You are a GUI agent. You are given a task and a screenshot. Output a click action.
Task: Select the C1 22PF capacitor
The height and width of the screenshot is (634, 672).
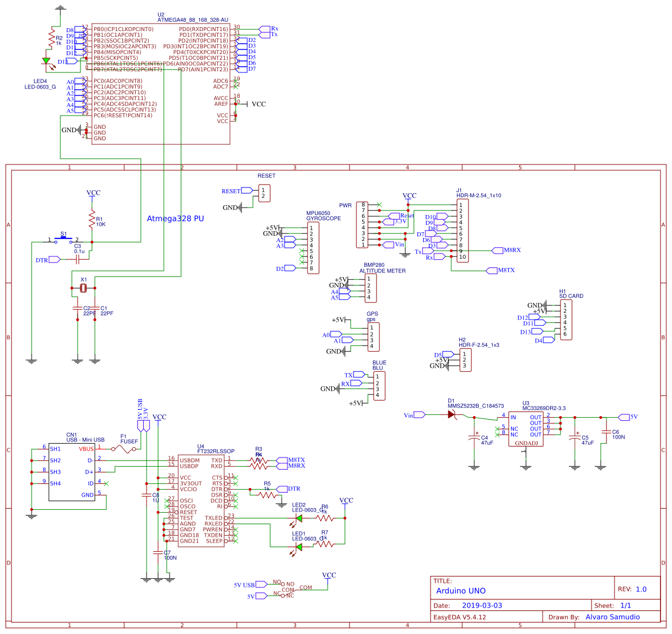[95, 308]
